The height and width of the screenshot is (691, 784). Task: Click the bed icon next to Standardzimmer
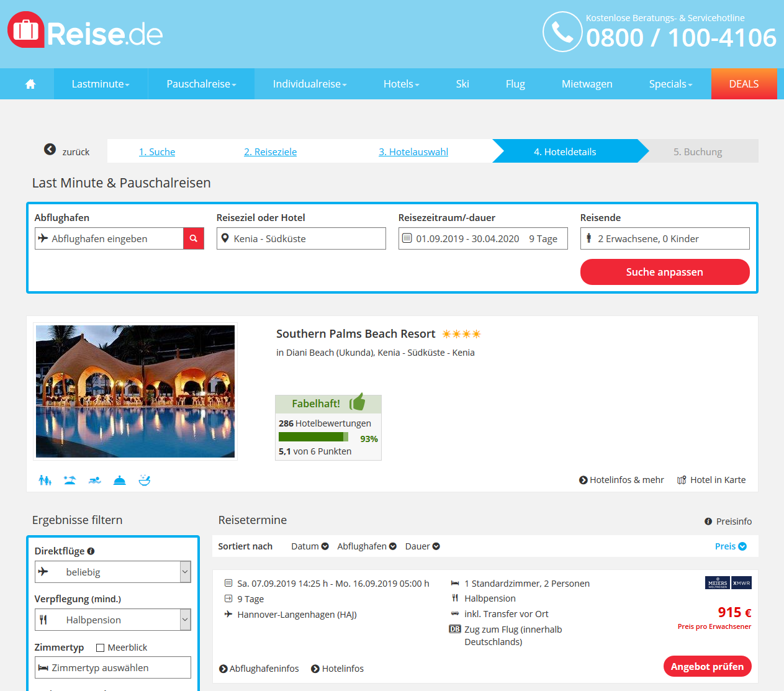tap(455, 584)
